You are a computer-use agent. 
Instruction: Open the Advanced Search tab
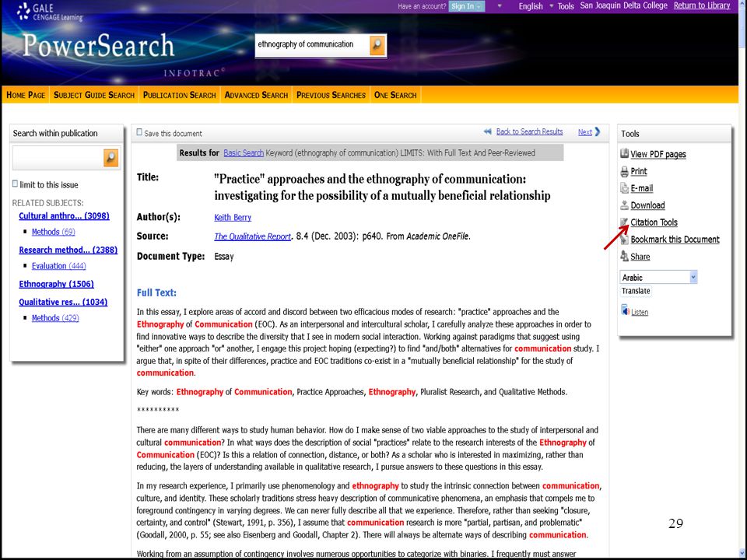(256, 95)
